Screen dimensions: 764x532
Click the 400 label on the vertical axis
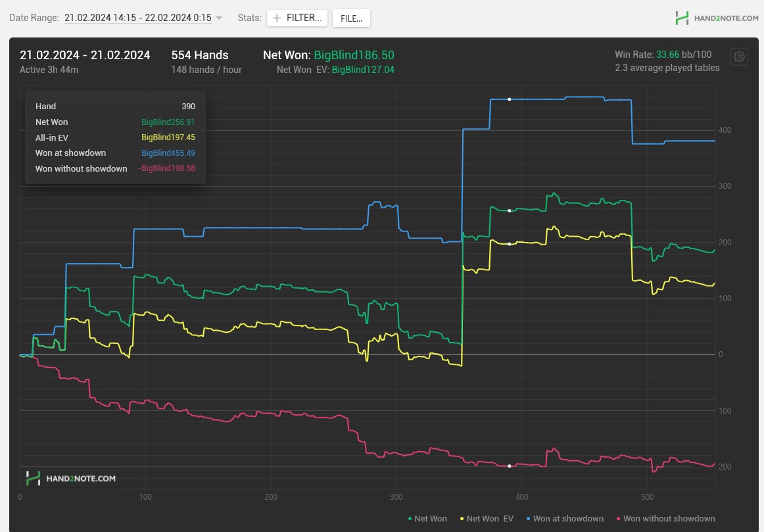pyautogui.click(x=725, y=130)
